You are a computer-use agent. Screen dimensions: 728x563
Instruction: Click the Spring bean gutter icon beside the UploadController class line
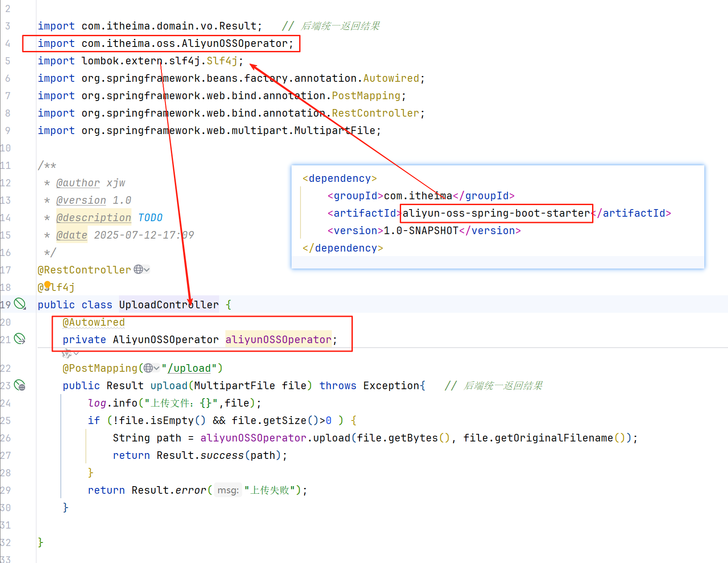(20, 304)
